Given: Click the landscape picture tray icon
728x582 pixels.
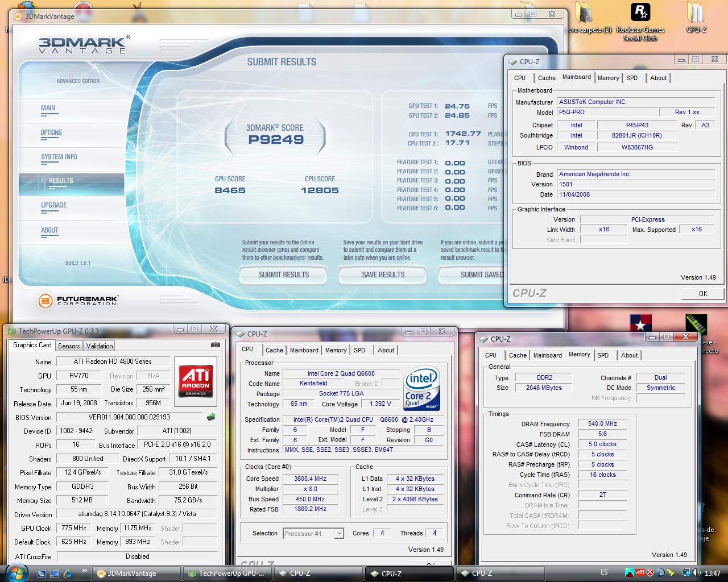Looking at the screenshot, I should click(x=630, y=572).
